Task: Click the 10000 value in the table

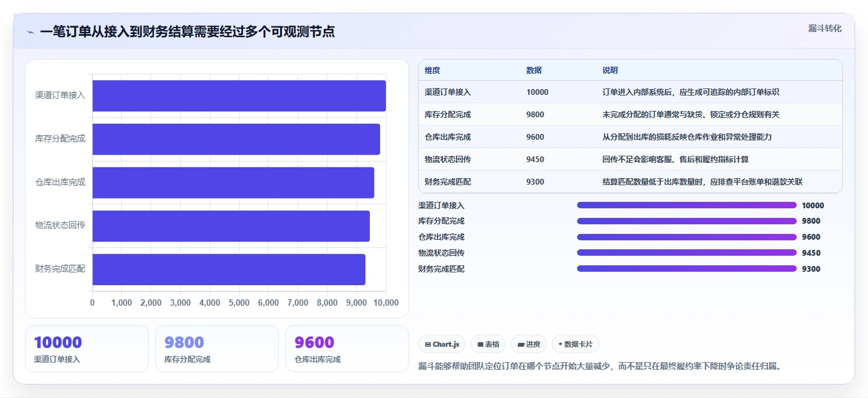Action: point(537,92)
